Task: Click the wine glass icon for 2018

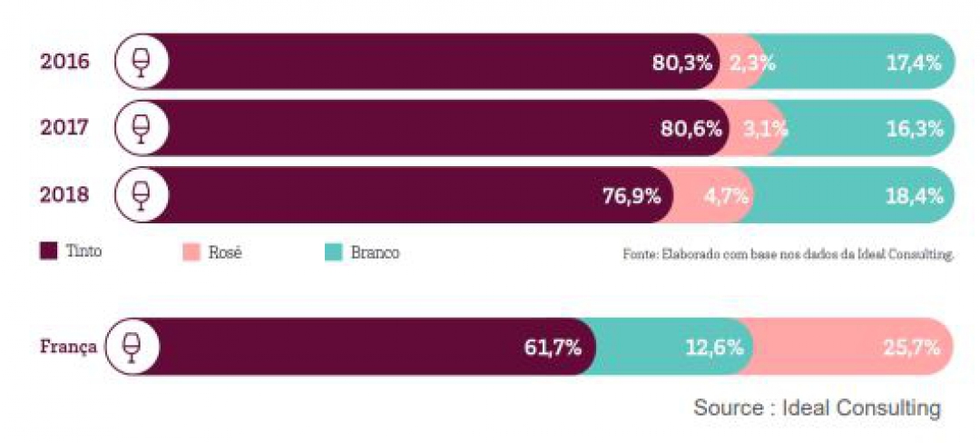Action: click(x=141, y=194)
